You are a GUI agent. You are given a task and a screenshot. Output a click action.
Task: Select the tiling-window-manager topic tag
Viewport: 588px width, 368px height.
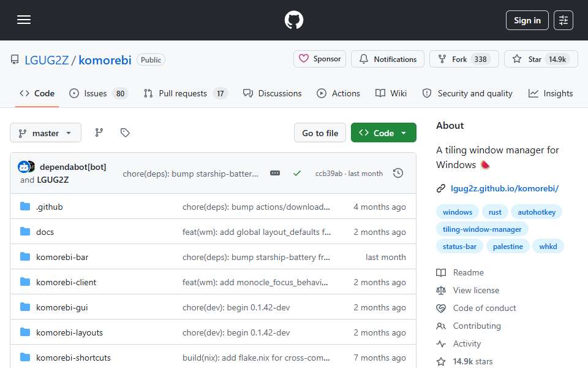click(x=482, y=229)
